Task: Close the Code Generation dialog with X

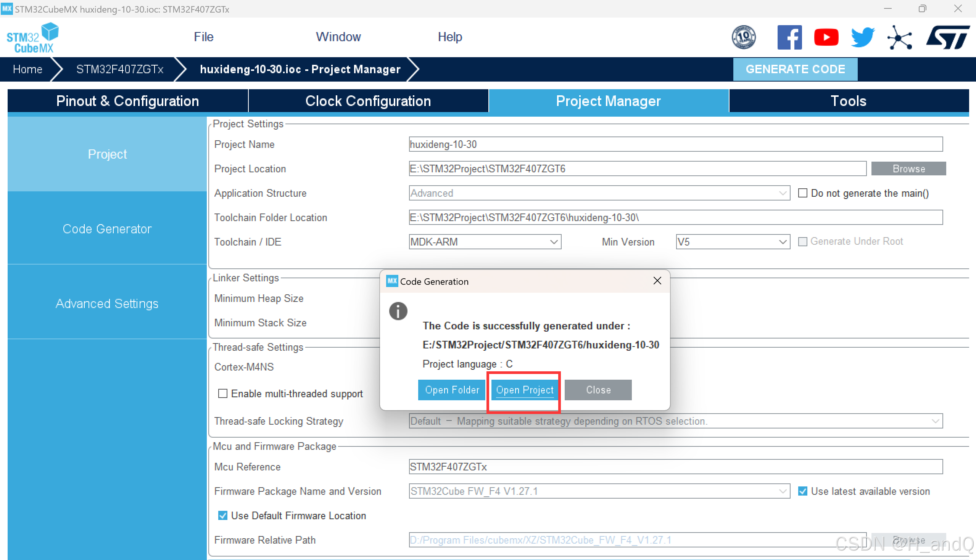Action: (x=657, y=281)
